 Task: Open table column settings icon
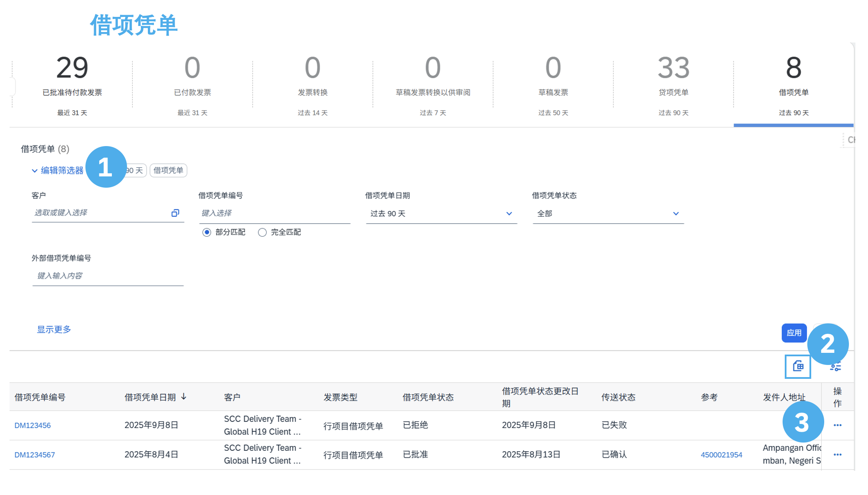836,368
